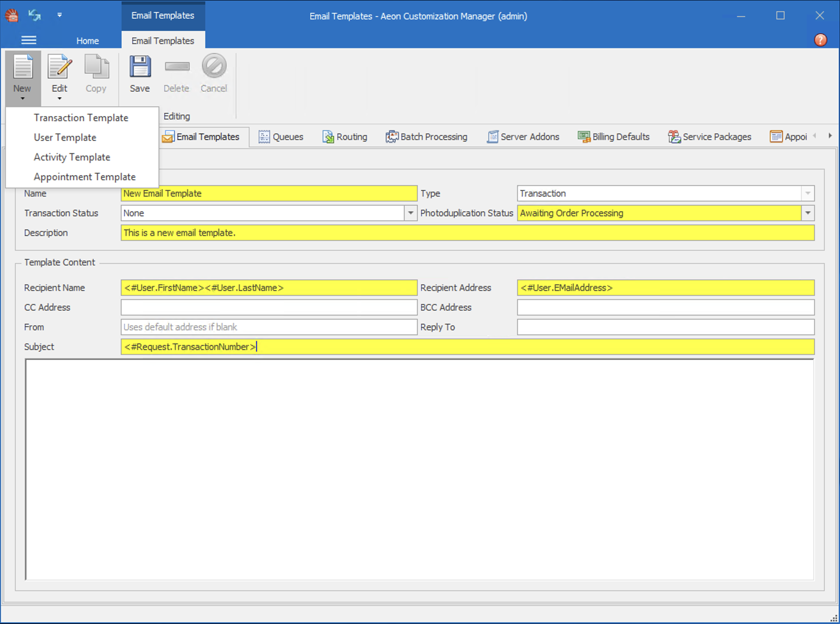Choose User Template from New menu

[x=65, y=137]
